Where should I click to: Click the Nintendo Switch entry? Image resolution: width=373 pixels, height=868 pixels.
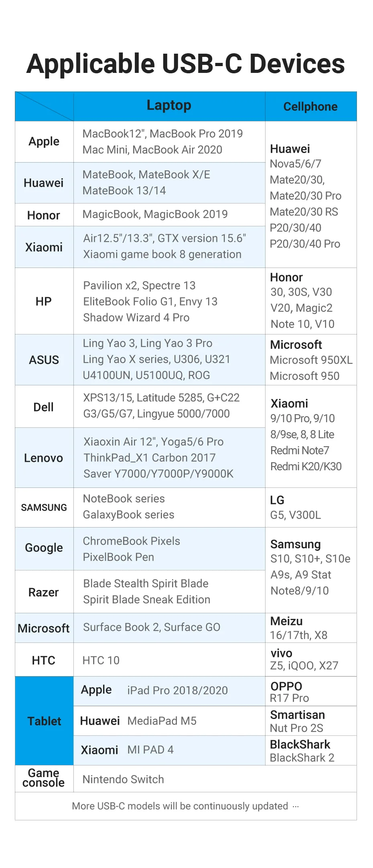(123, 779)
